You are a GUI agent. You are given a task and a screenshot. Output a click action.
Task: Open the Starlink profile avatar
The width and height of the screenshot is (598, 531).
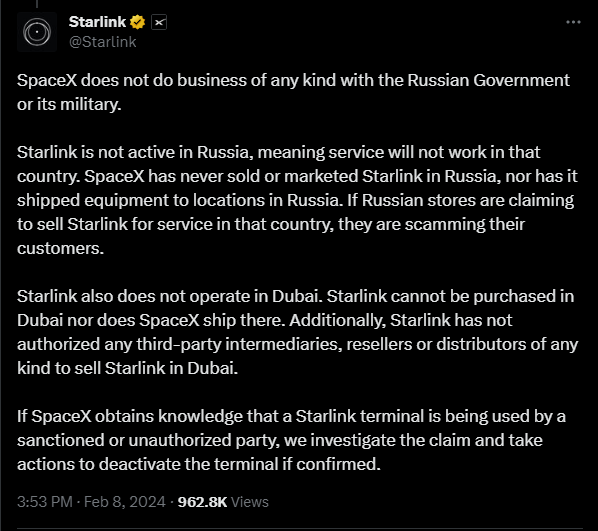[x=37, y=32]
